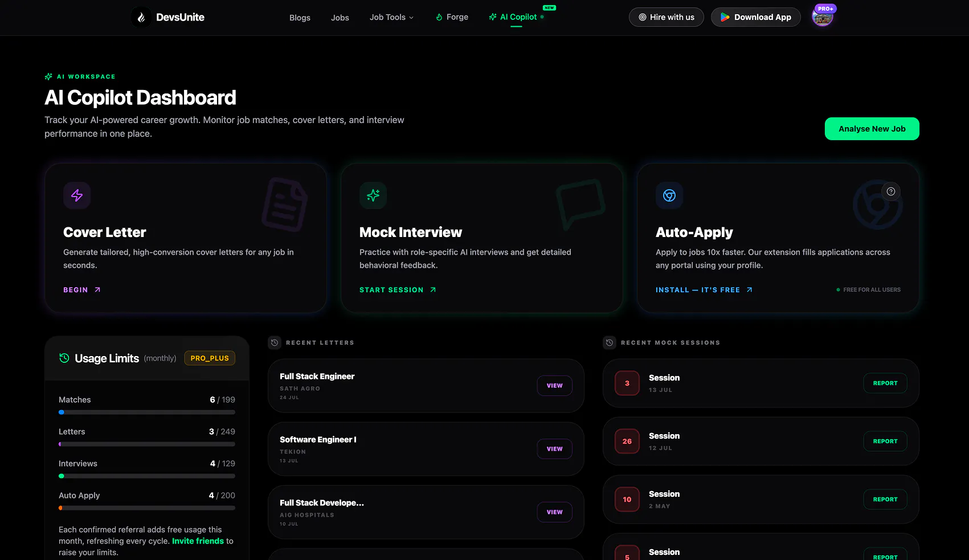
Task: Click the Mock Interview card title
Action: [411, 232]
